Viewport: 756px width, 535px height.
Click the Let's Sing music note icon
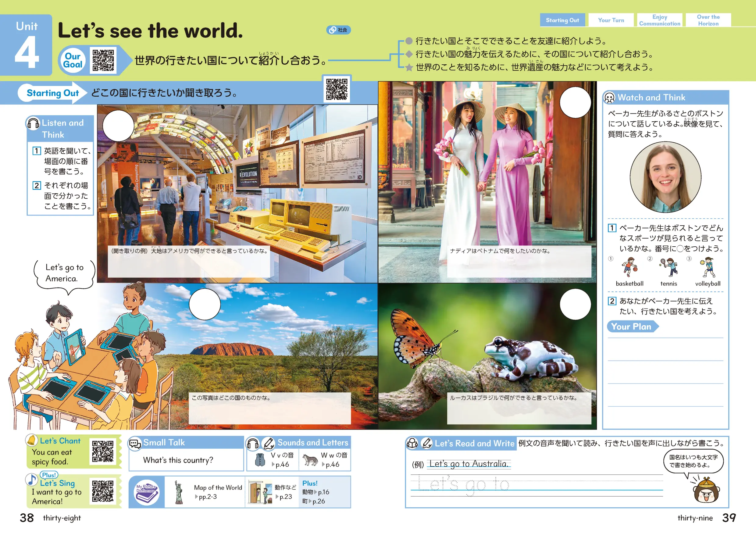[x=32, y=480]
